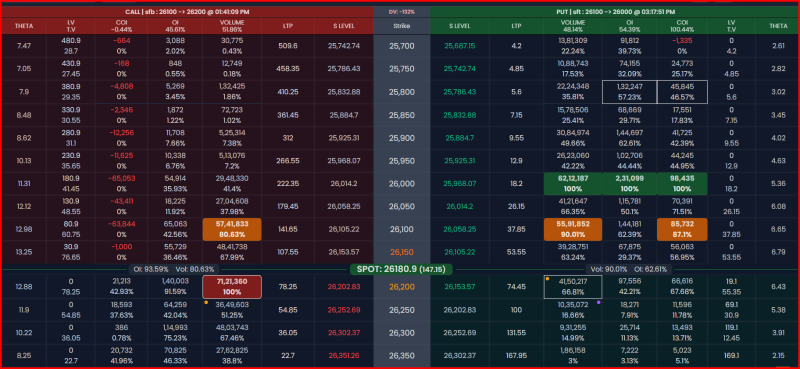Click the put-side OI 54.39% column header
Screen dimensions: 800x369
point(630,26)
